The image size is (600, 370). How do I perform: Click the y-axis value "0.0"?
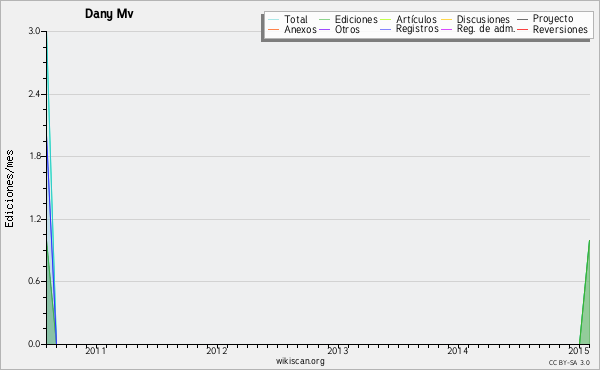34,344
